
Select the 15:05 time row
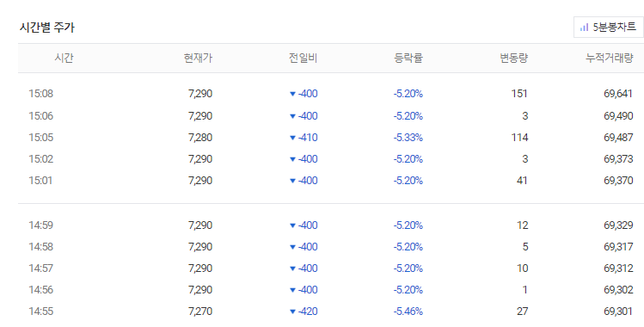pos(331,137)
